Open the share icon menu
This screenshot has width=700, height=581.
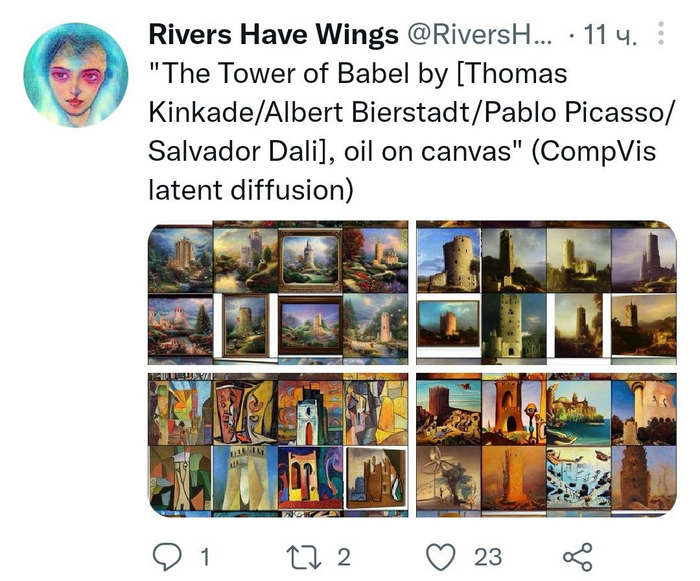tap(578, 557)
